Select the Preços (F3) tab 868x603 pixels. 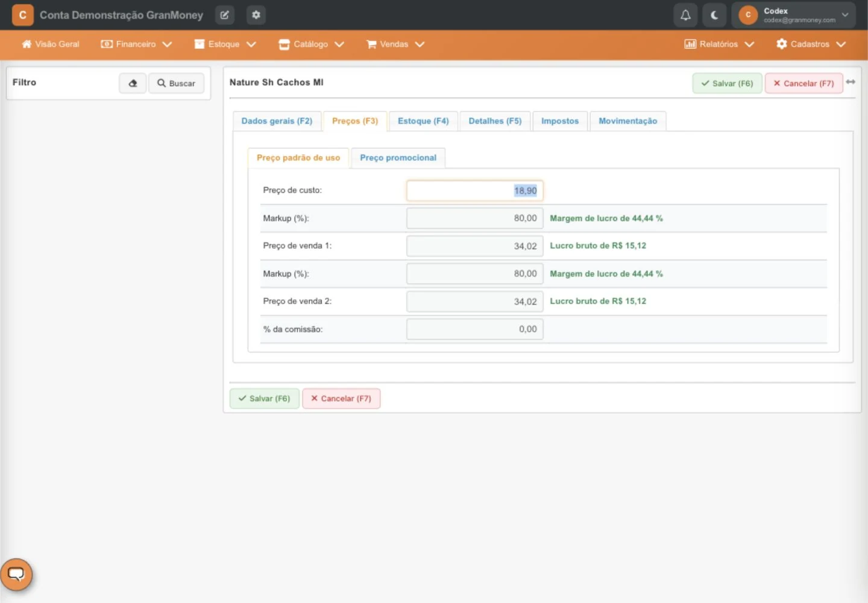click(355, 121)
